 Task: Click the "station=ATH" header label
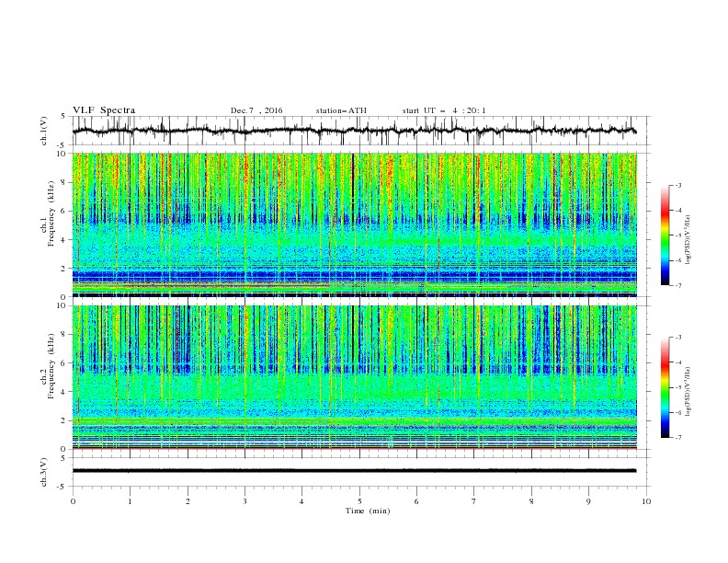pos(341,110)
